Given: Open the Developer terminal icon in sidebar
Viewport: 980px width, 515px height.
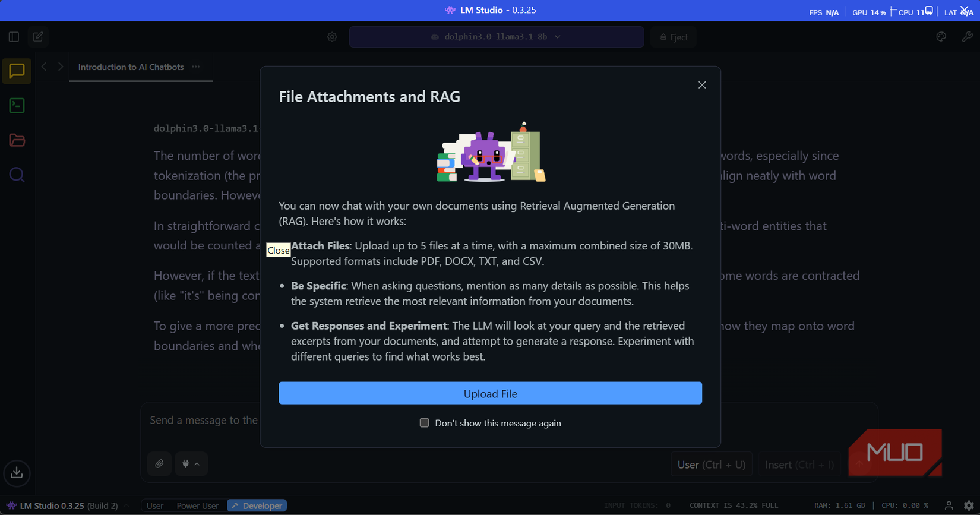Looking at the screenshot, I should [x=17, y=106].
